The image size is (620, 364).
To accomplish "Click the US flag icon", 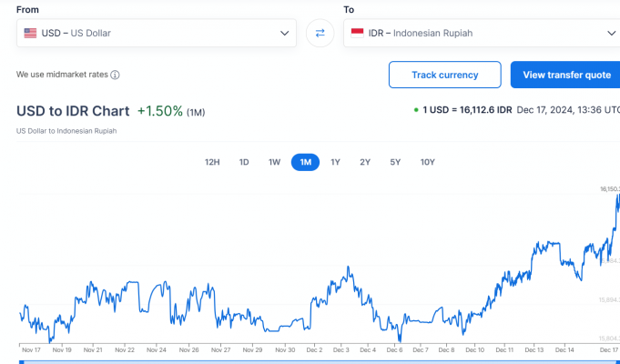I will (x=31, y=34).
